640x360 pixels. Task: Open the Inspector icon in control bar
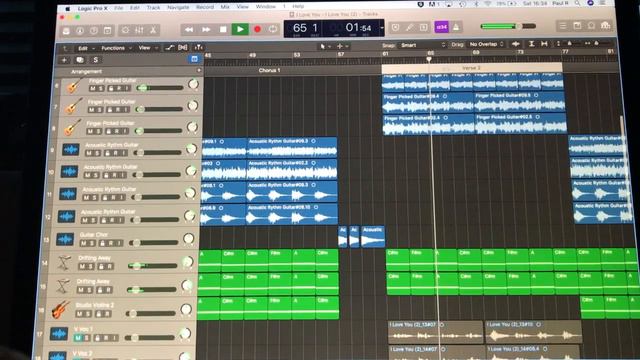click(80, 31)
